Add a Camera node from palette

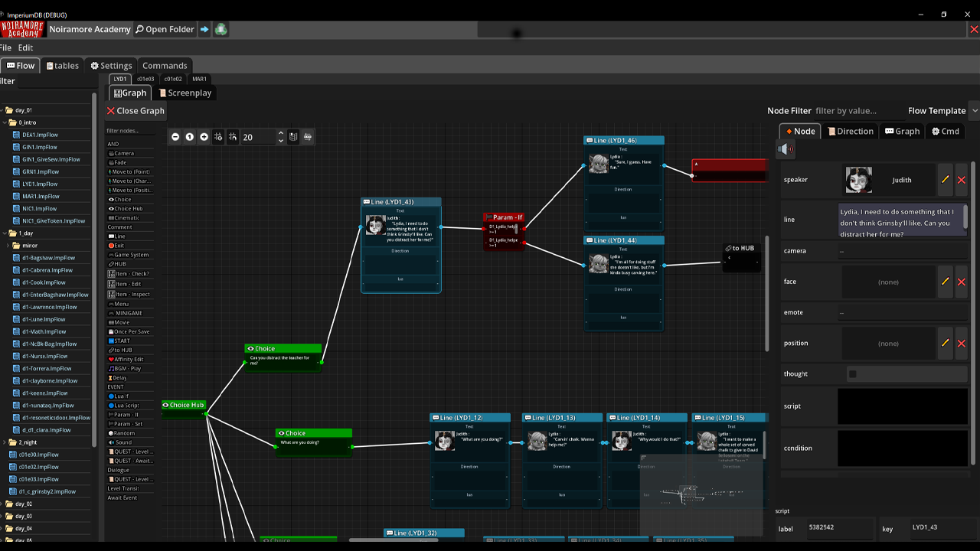coord(129,153)
